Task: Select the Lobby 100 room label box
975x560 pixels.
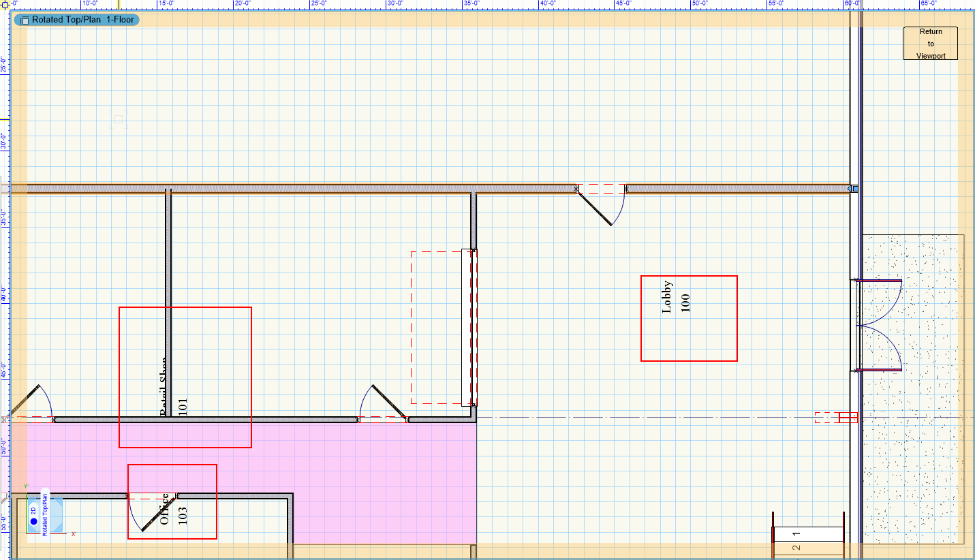Action: [x=689, y=318]
